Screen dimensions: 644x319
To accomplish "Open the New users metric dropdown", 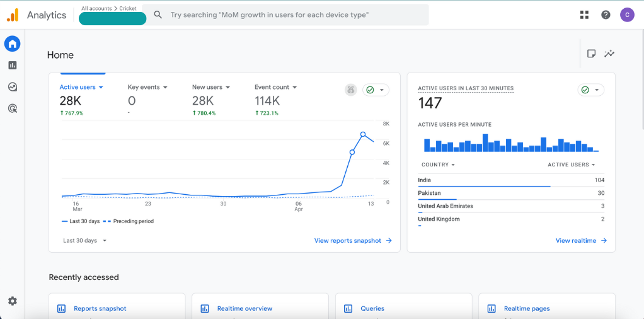I will click(x=211, y=87).
